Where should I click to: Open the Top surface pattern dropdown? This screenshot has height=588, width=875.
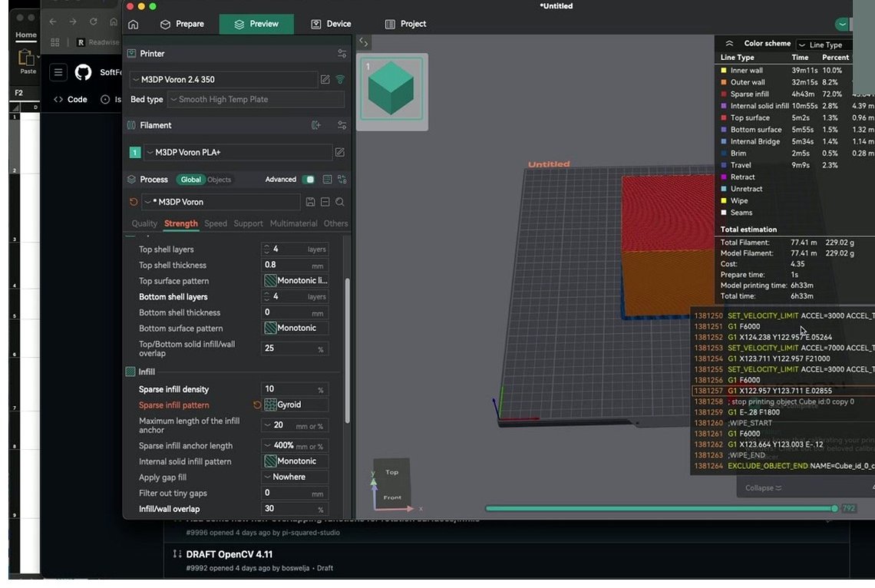pos(295,281)
